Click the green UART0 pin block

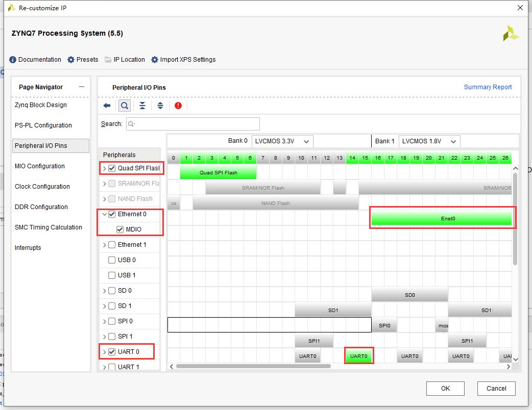[358, 356]
